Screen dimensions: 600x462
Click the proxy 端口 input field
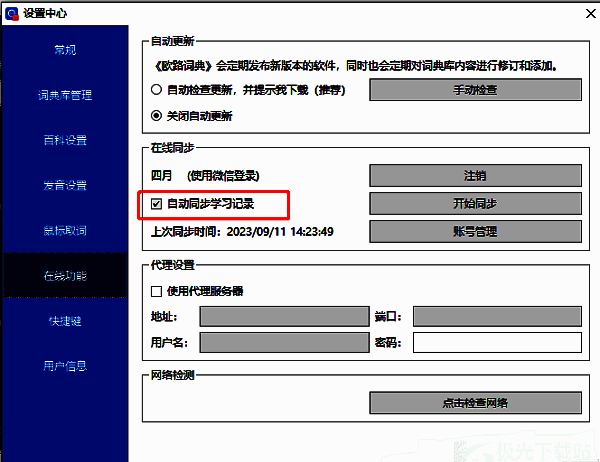tap(497, 317)
